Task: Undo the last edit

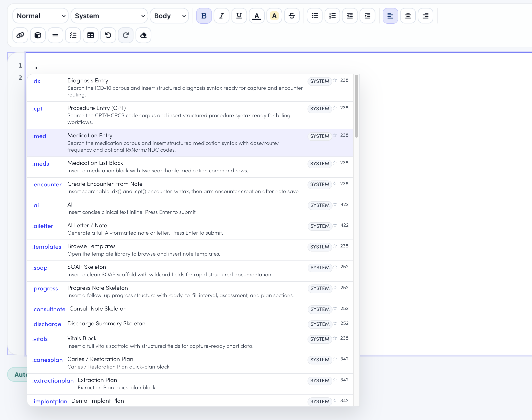Action: click(108, 35)
